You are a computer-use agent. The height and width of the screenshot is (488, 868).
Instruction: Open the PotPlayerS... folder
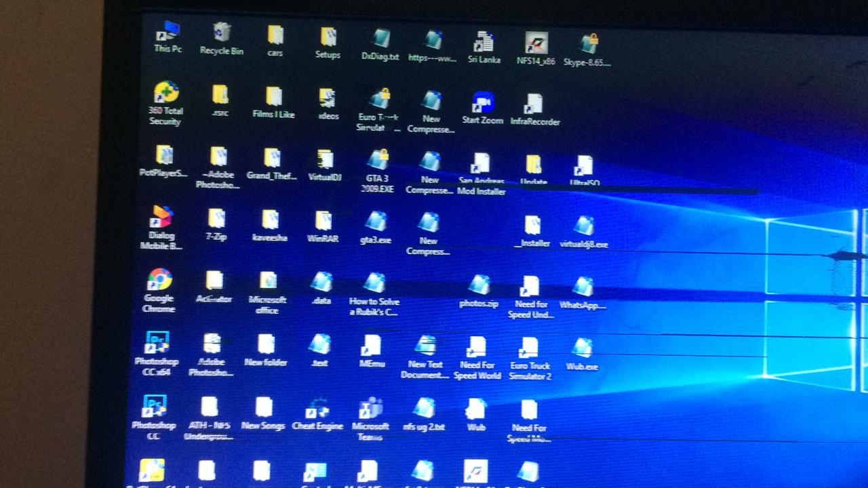click(163, 161)
